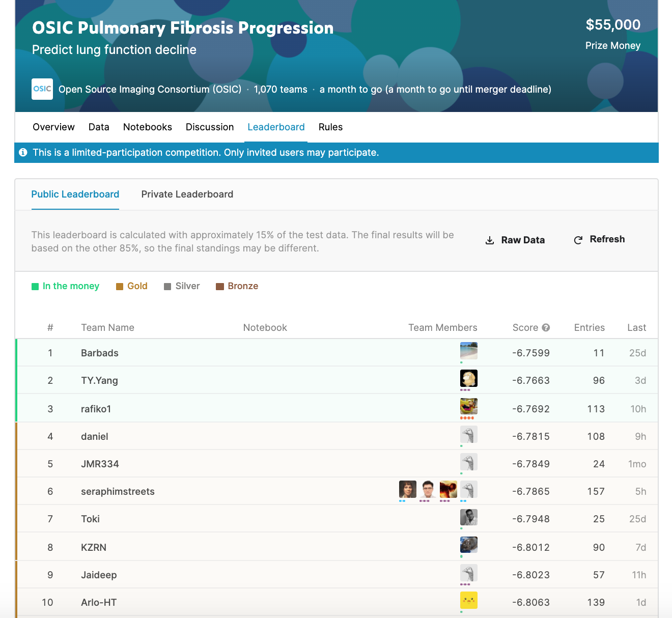Open JMR334's default goose avatar
Screen dimensions: 672x618
pos(469,462)
